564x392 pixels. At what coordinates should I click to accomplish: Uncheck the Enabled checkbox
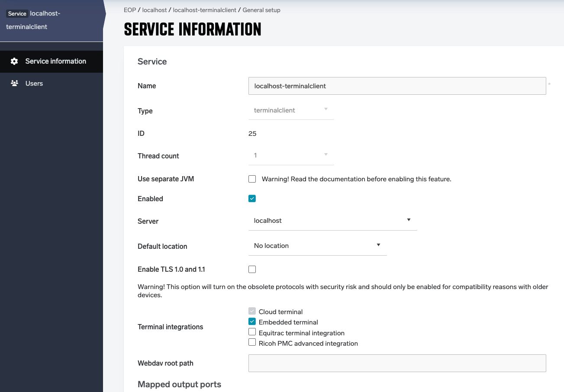click(252, 199)
